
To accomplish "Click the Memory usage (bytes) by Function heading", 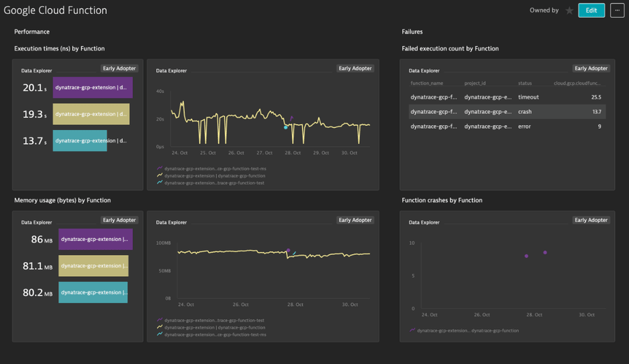I will point(62,200).
